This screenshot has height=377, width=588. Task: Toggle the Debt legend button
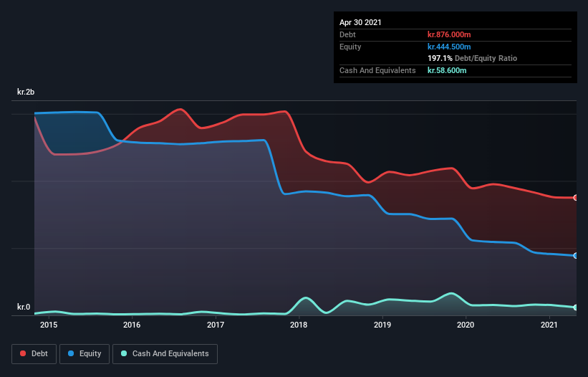click(34, 354)
